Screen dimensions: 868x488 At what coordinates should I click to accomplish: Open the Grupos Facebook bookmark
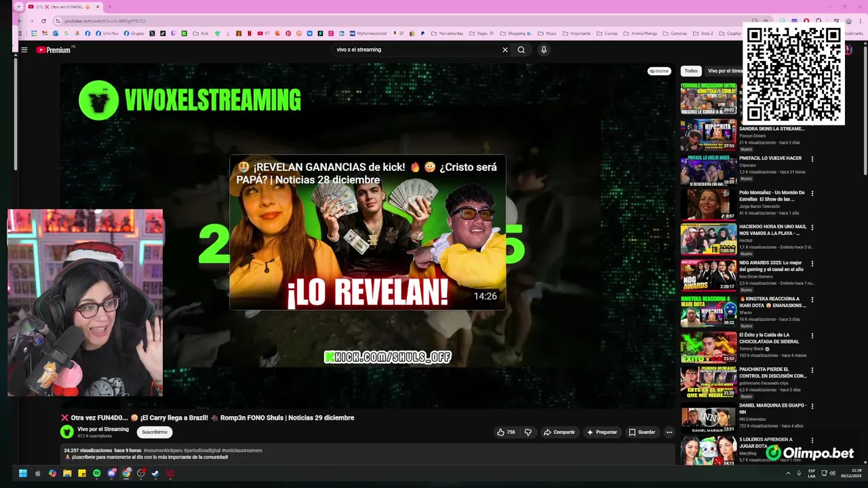point(134,33)
